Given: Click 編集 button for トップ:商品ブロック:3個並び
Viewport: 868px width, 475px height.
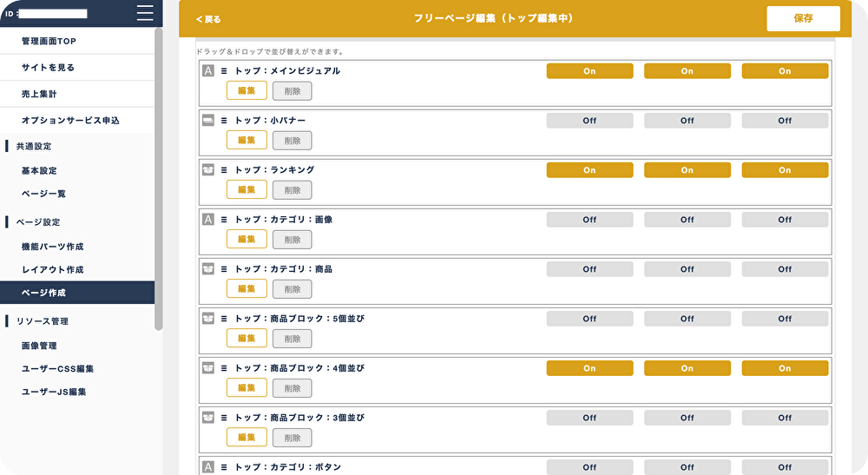Looking at the screenshot, I should (247, 438).
